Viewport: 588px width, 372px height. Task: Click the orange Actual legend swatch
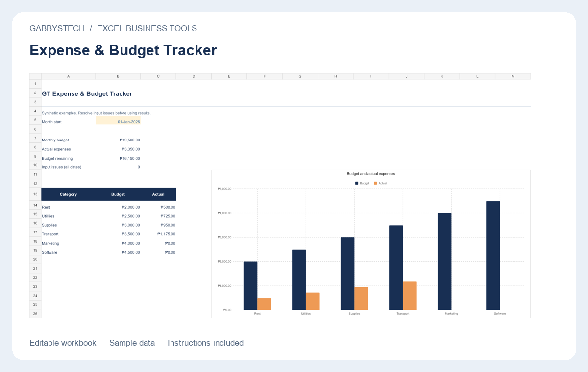point(376,183)
